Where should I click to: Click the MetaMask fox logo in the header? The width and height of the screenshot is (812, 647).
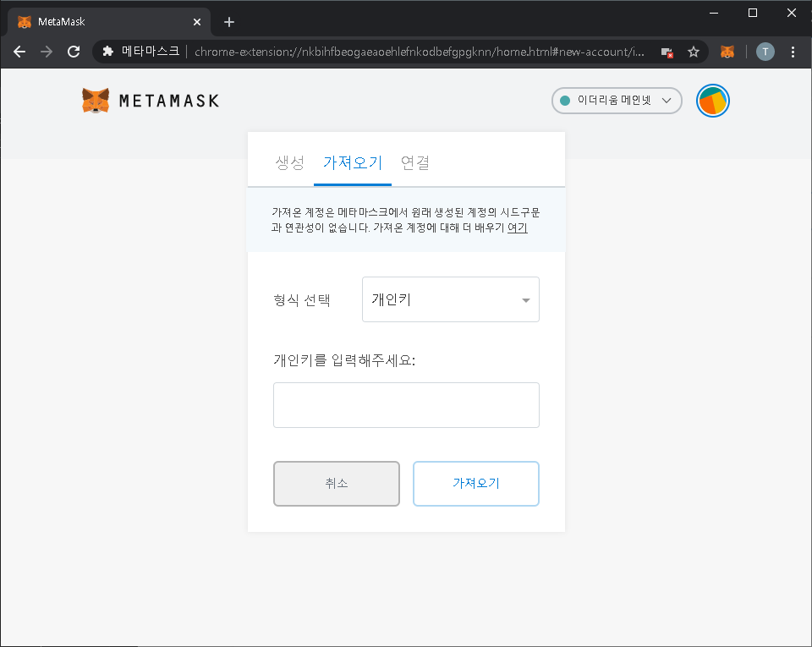[x=96, y=101]
